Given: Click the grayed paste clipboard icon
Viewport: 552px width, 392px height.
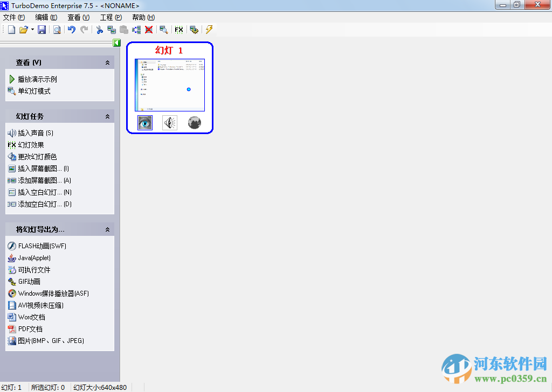Looking at the screenshot, I should [124, 30].
